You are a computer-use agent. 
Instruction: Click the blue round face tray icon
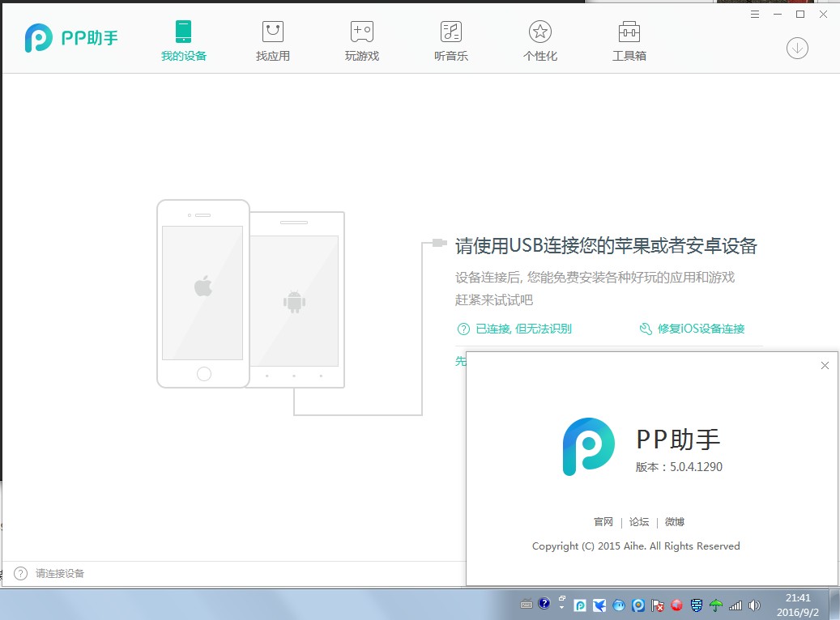pyautogui.click(x=618, y=605)
